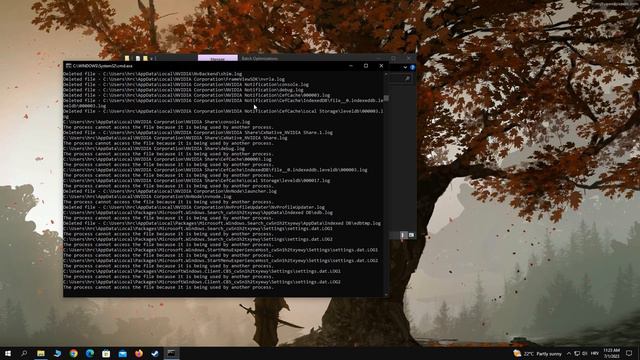Screen dimensions: 640x360
Task: Open the blue Help icon in Explorer
Action: pos(412,67)
